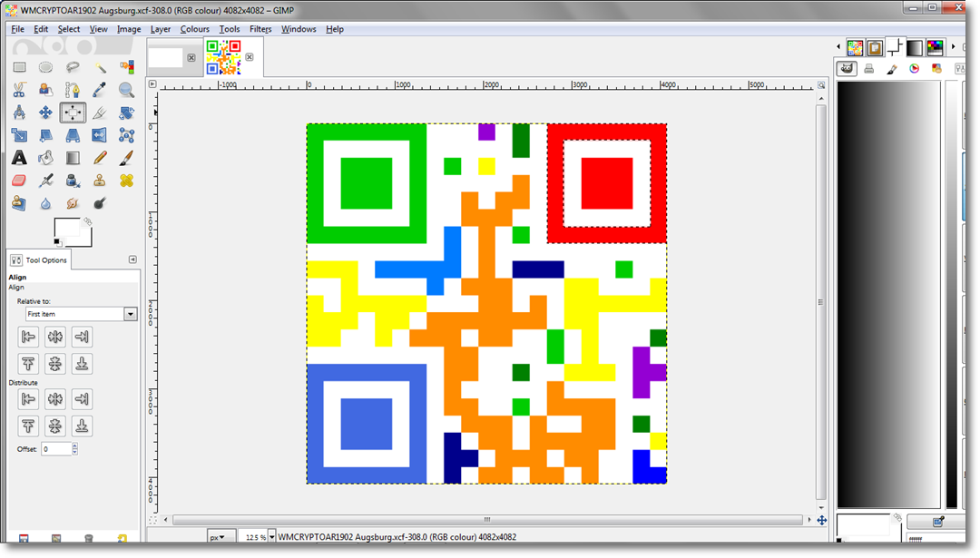Select the Zoom magnifier tool

click(x=126, y=90)
